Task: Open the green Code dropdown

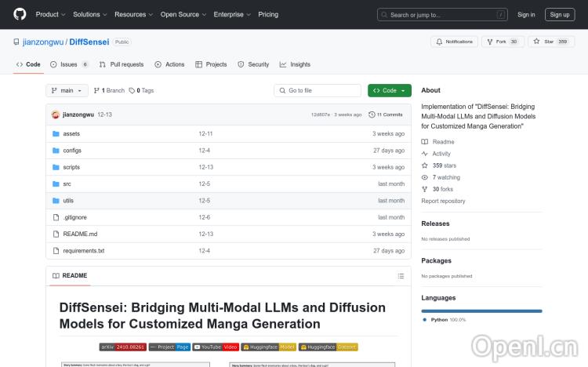Action: point(389,91)
